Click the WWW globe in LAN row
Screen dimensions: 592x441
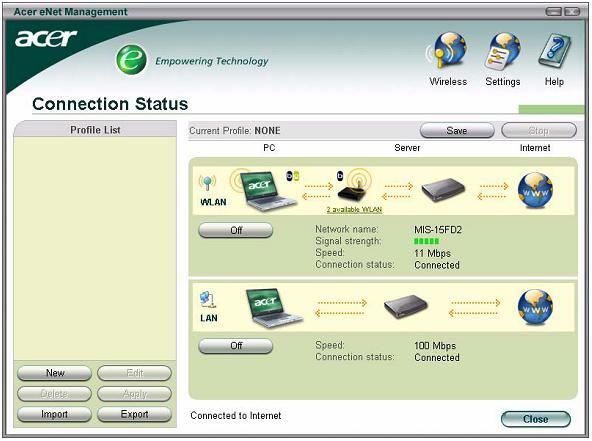tap(535, 307)
